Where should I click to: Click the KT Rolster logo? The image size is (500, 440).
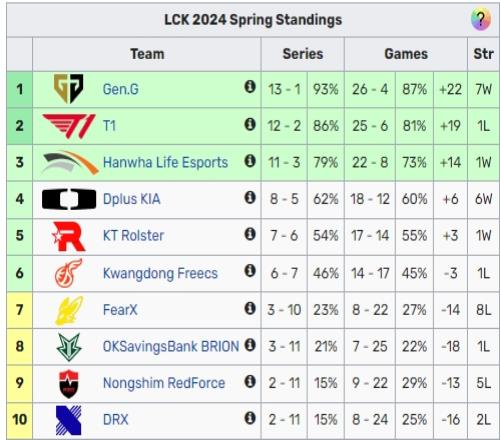(69, 236)
